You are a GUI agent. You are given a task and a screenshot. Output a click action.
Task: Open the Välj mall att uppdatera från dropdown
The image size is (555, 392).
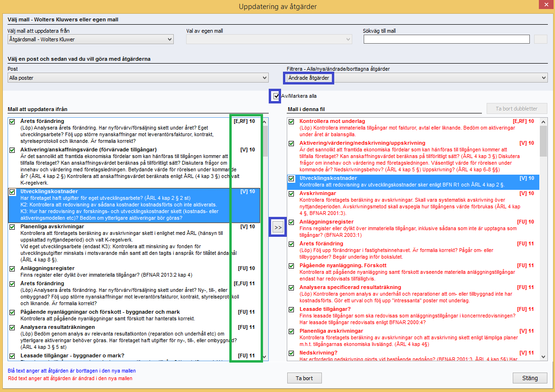tap(91, 39)
